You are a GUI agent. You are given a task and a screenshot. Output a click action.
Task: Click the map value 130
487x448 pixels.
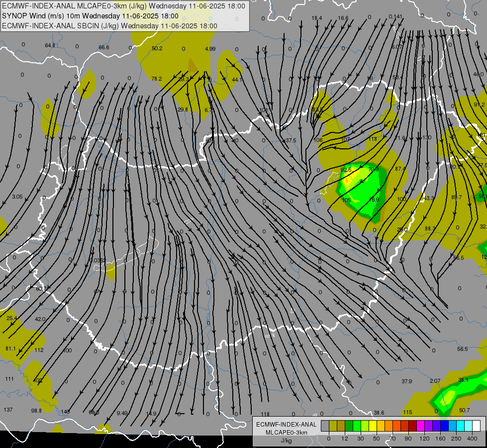tap(427, 137)
